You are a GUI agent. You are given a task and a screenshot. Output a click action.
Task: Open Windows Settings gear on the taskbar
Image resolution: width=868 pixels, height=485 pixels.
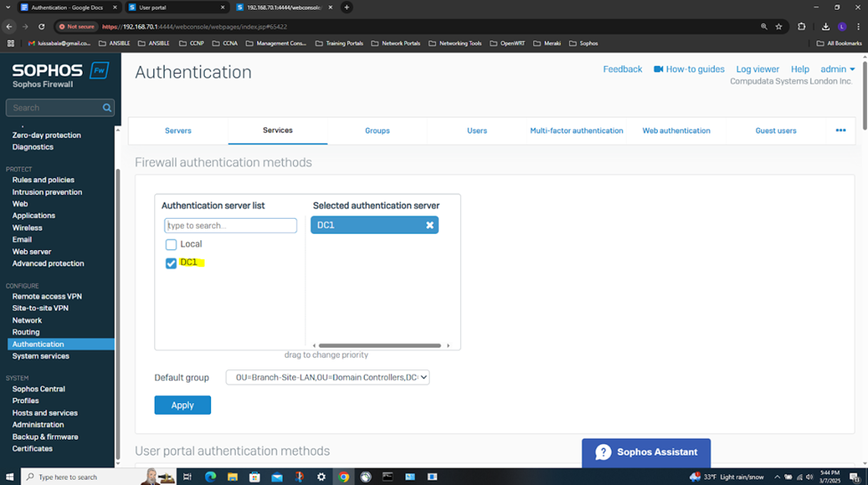(321, 477)
